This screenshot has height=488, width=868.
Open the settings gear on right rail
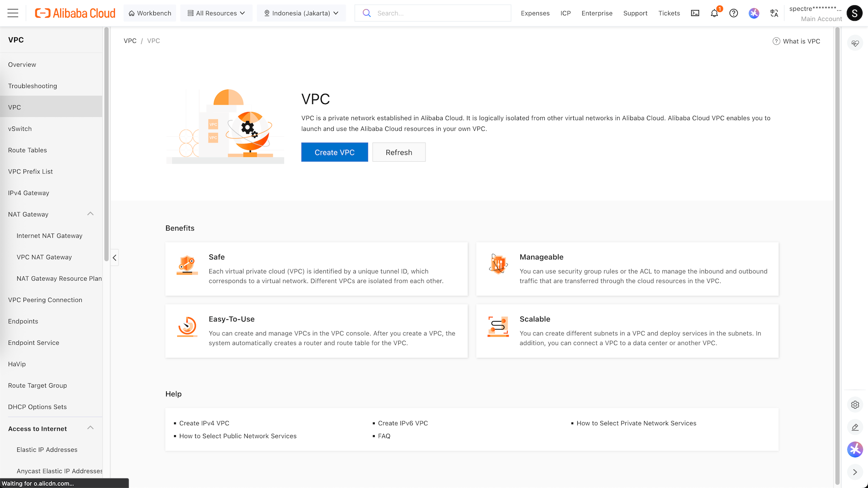click(x=855, y=405)
